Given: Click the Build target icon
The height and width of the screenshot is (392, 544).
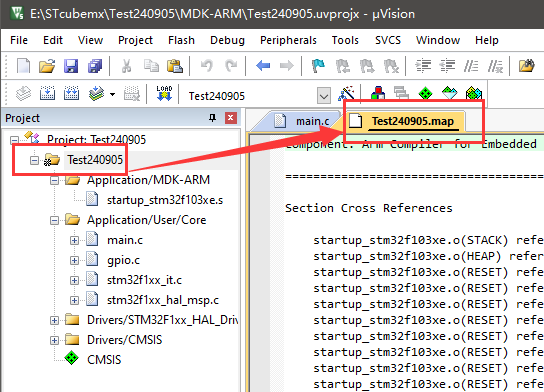Looking at the screenshot, I should click(x=47, y=94).
